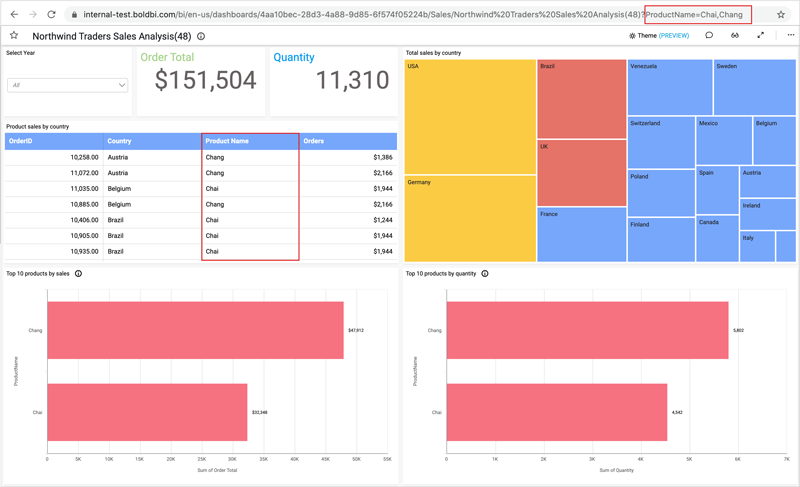800x487 pixels.
Task: Open the three-dot more options menu
Action: click(x=790, y=36)
